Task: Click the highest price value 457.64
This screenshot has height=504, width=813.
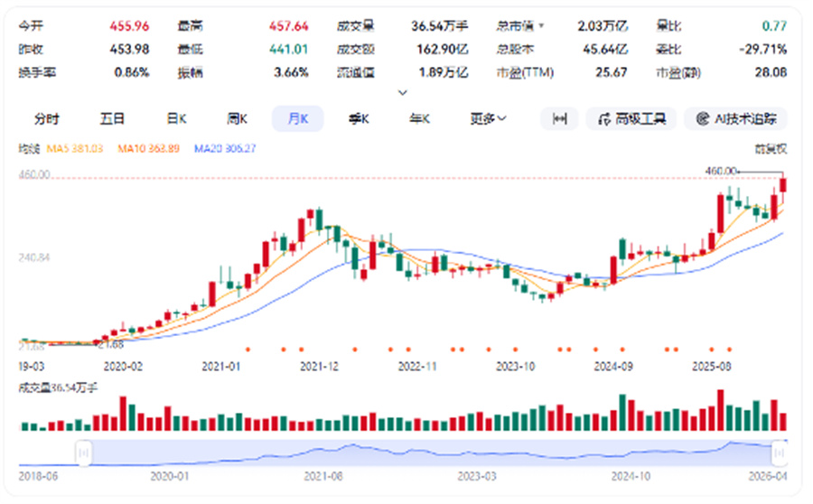Action: (288, 25)
